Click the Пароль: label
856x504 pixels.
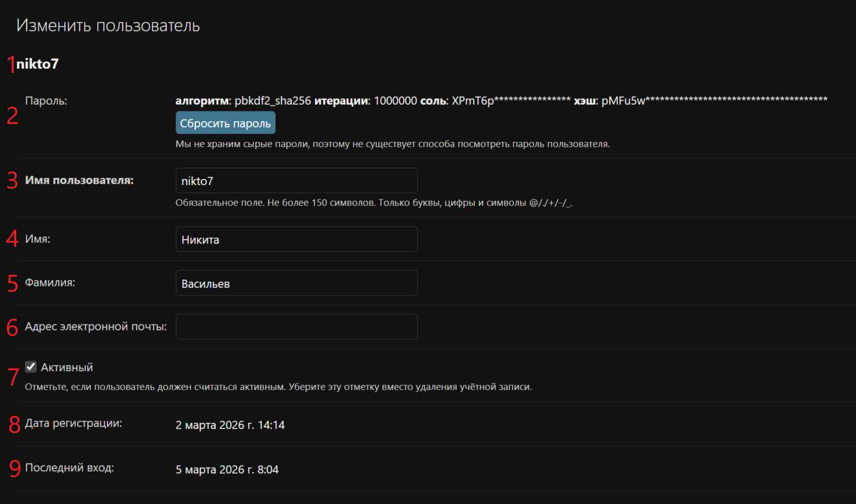46,101
